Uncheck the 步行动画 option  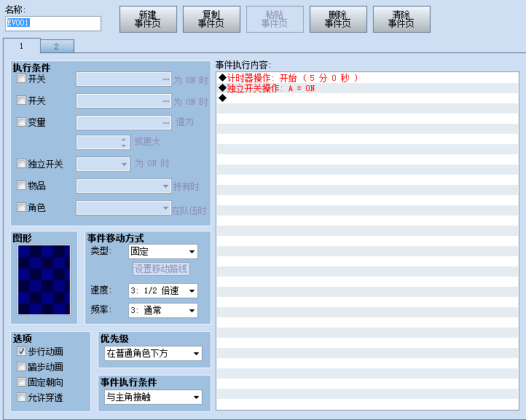coord(21,352)
